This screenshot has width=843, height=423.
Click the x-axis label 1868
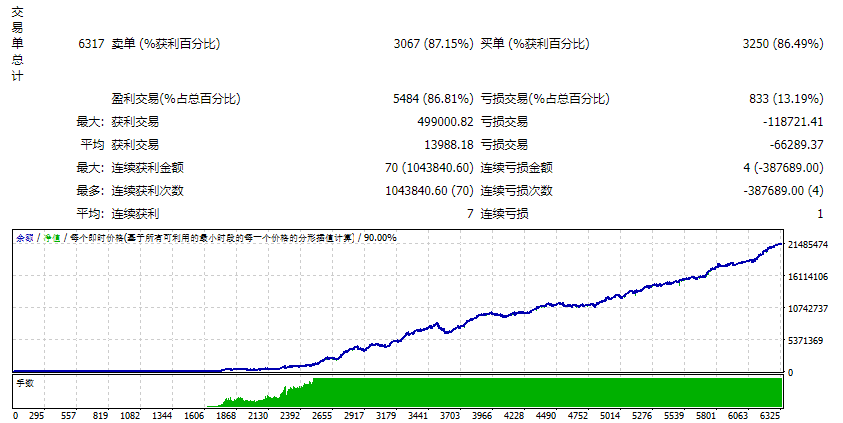tap(226, 415)
